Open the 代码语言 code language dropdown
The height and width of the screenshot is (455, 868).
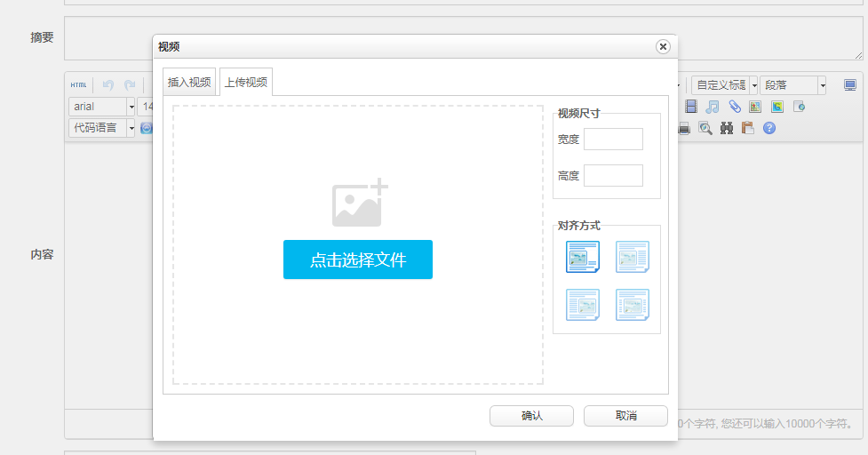[102, 128]
